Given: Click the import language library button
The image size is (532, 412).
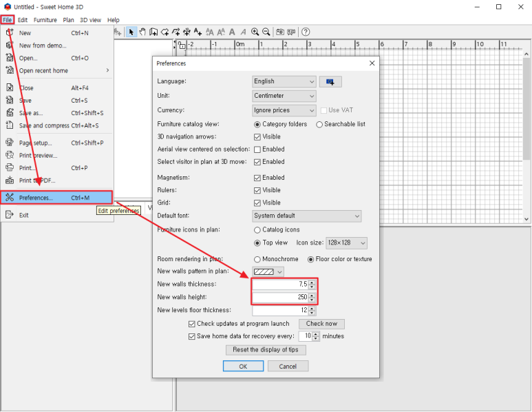Looking at the screenshot, I should 330,81.
